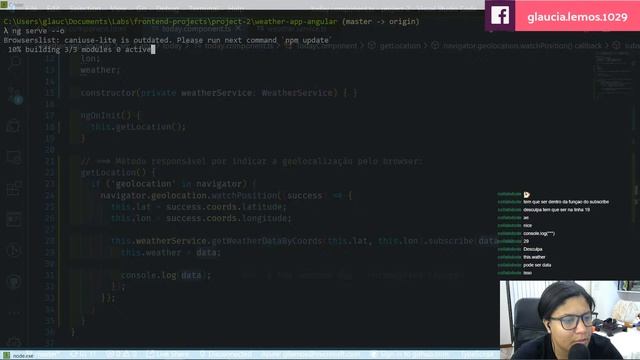Click the Facebook logo in stream overlay
This screenshot has width=640, height=360.
coord(500,16)
